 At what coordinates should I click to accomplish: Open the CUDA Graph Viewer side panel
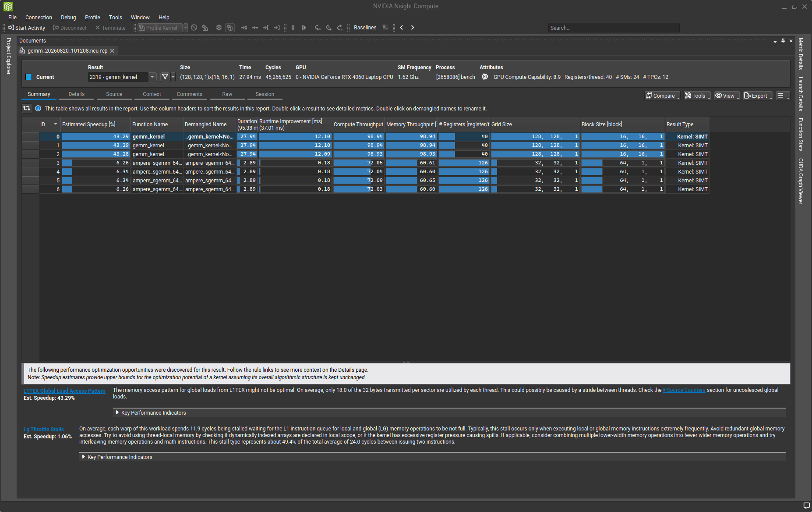(801, 181)
